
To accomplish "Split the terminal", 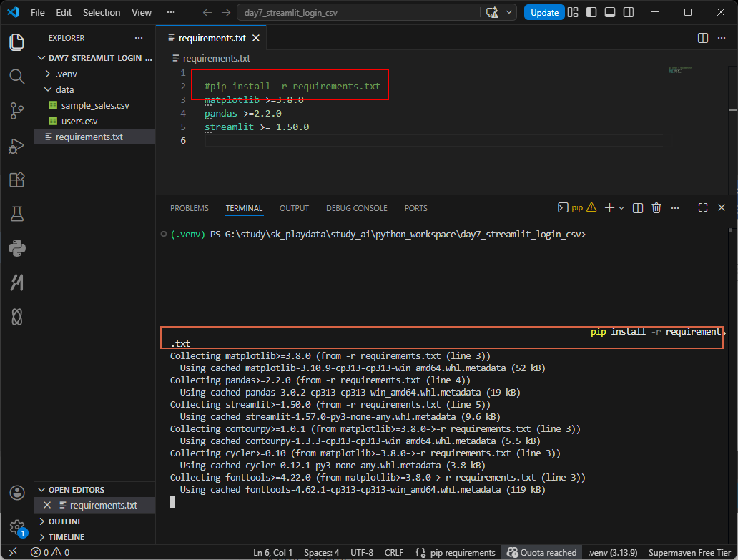I will pos(638,208).
